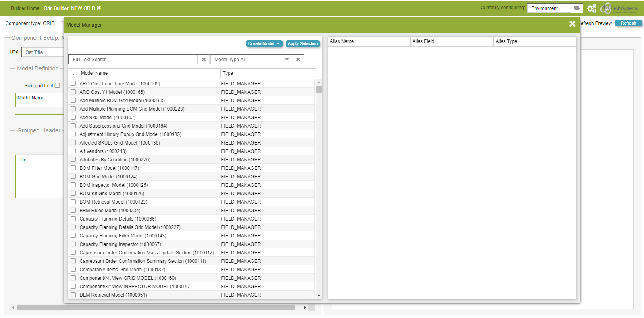
Task: Clear the Full Text Search field
Action: [x=204, y=60]
